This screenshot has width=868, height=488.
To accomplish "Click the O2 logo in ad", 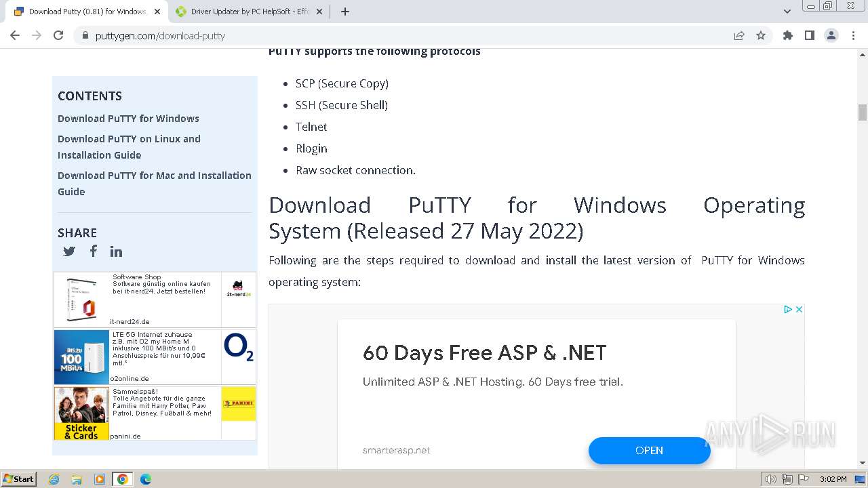I will pos(239,347).
